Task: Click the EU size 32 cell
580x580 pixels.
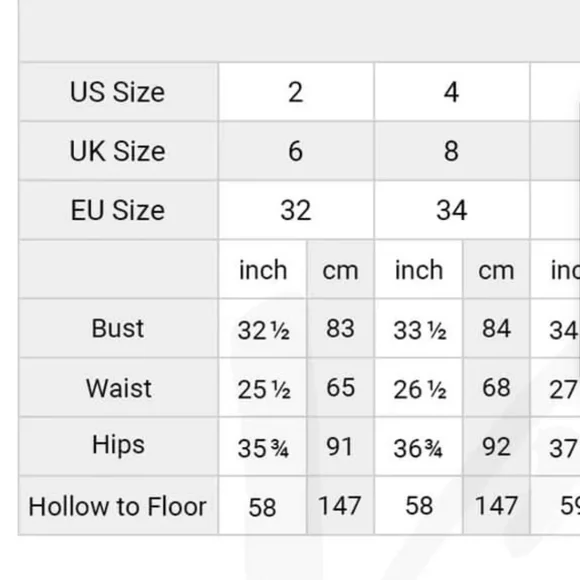Action: [x=296, y=210]
